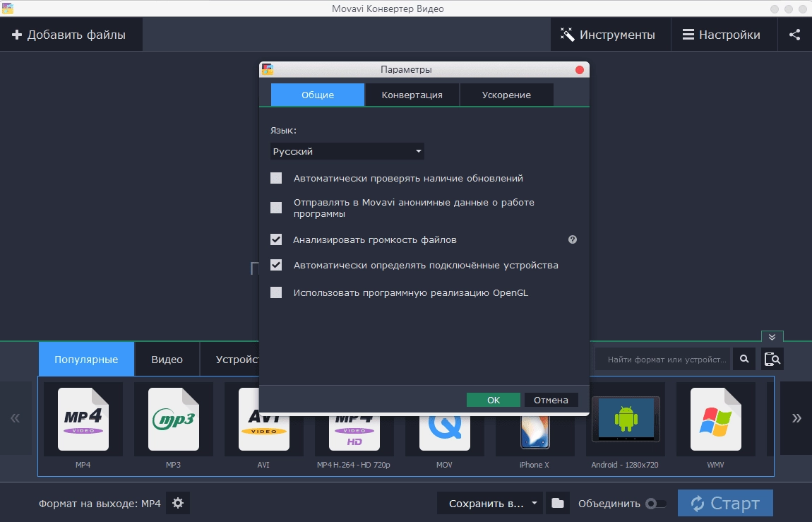Collapse the format panel with chevron
812x522 pixels.
tap(772, 337)
